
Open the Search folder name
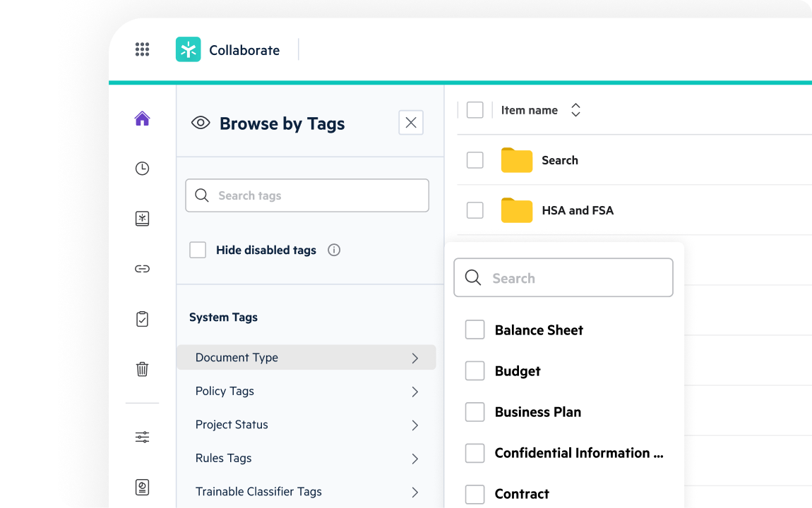[x=560, y=160]
